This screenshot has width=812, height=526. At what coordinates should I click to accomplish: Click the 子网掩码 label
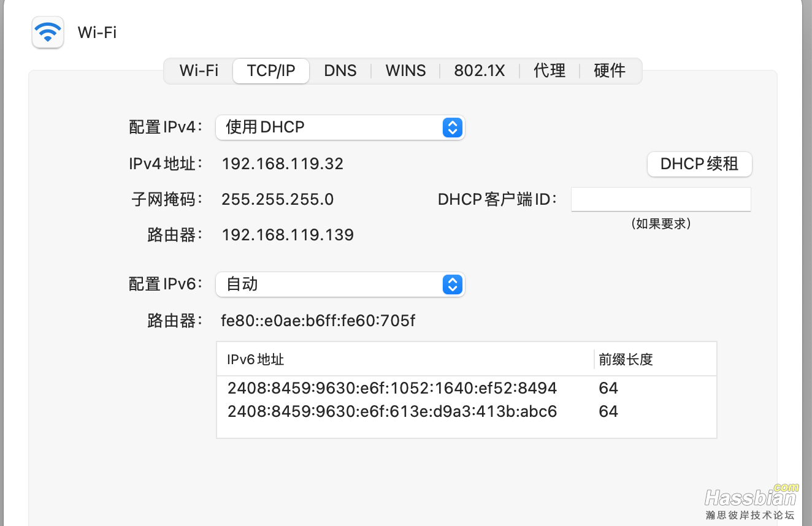167,199
